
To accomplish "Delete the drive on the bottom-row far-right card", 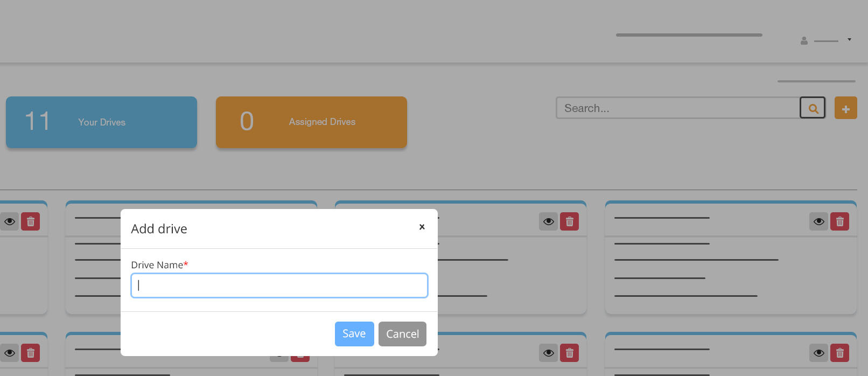I will 840,353.
